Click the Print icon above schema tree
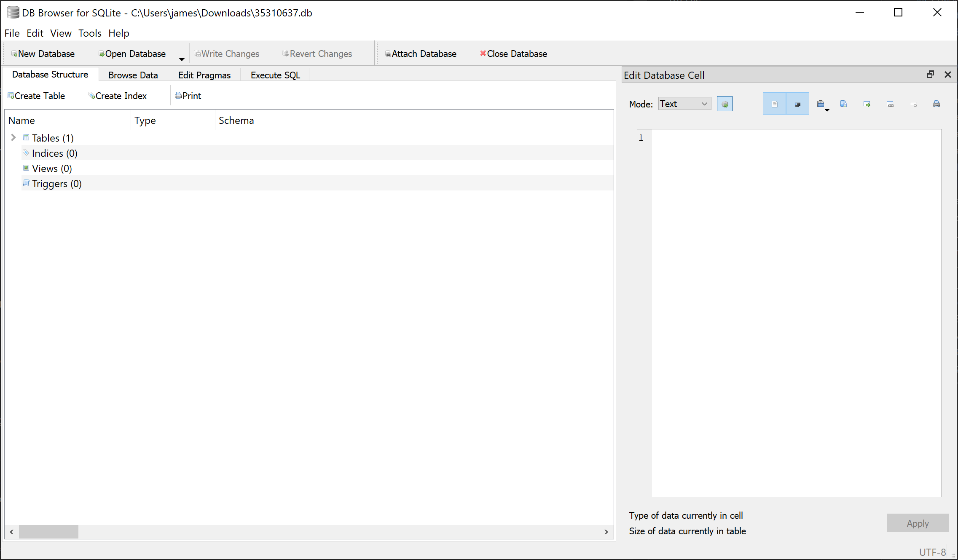The width and height of the screenshot is (958, 560). point(188,96)
